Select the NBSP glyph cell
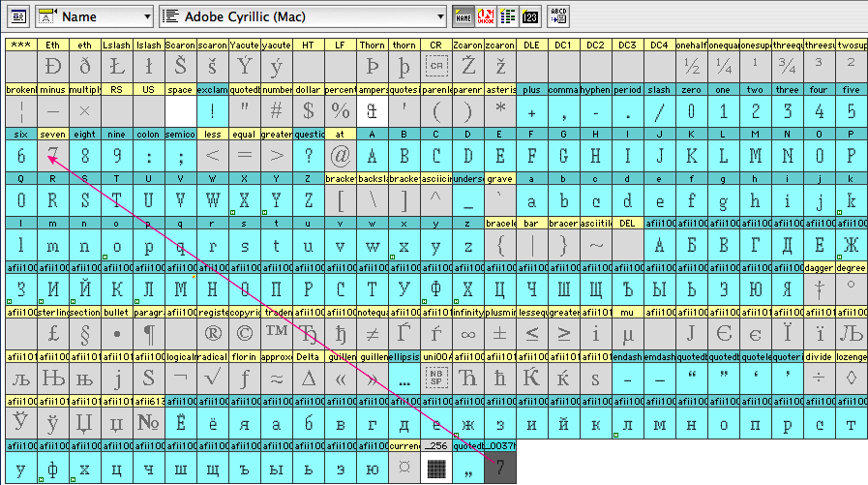 click(x=435, y=379)
